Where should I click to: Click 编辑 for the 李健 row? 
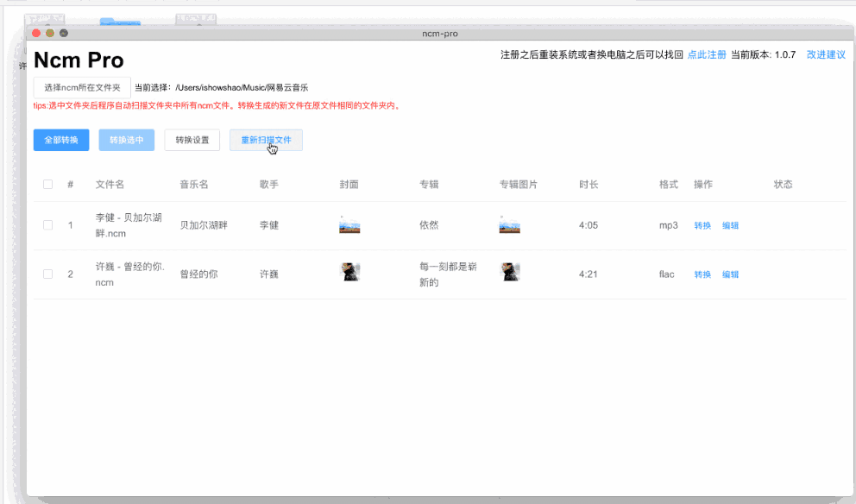tap(729, 224)
